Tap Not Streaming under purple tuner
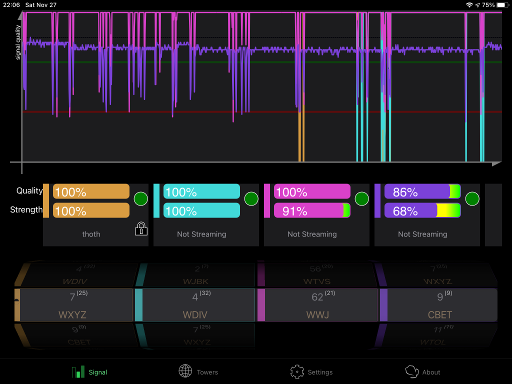The width and height of the screenshot is (512, 384). coord(423,234)
